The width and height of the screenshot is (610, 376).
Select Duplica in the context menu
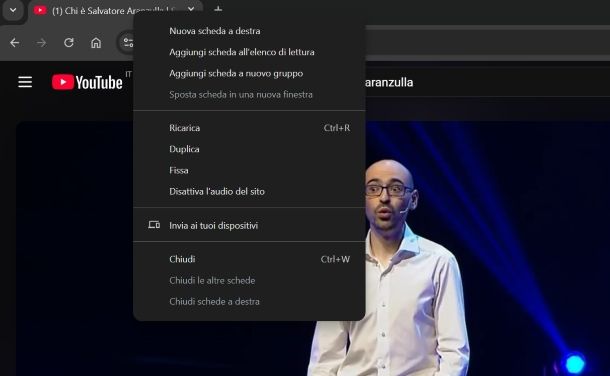pos(249,149)
